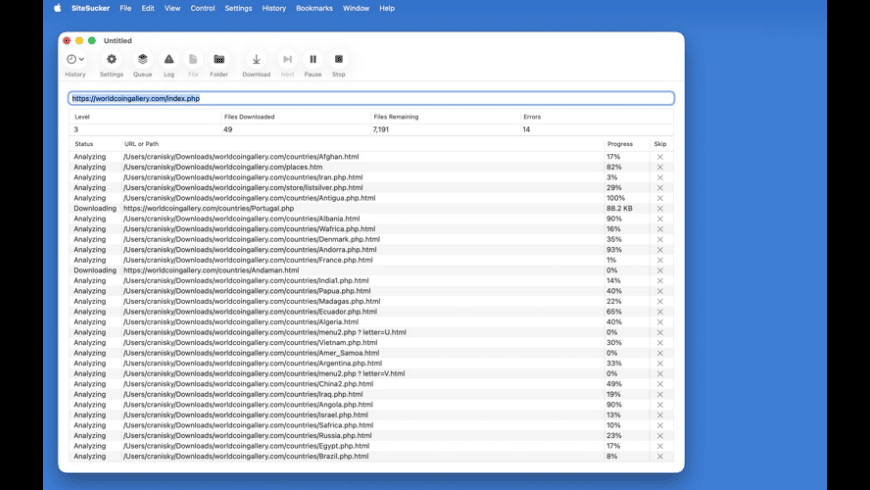This screenshot has height=490, width=870.
Task: Open the Control menu
Action: [x=203, y=8]
